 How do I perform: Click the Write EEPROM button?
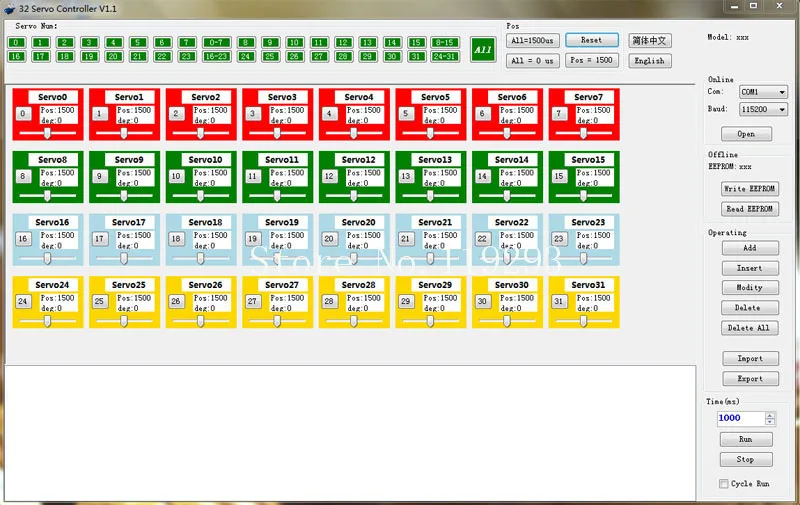[x=749, y=189]
